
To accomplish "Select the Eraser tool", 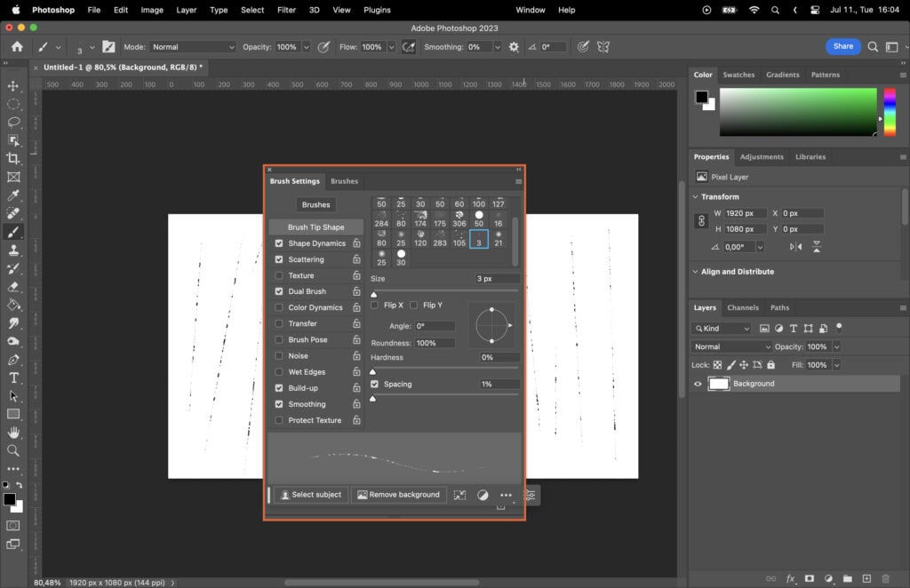I will (x=13, y=284).
